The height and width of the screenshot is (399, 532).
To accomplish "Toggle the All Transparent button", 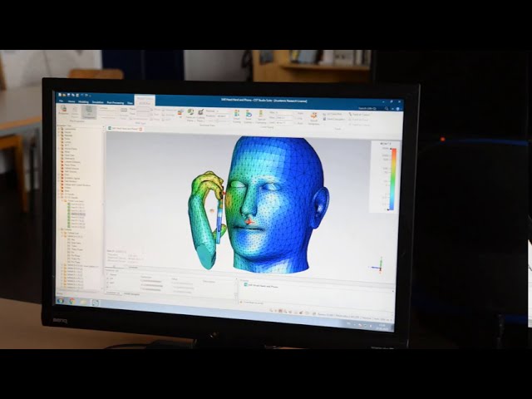I will pos(89,111).
